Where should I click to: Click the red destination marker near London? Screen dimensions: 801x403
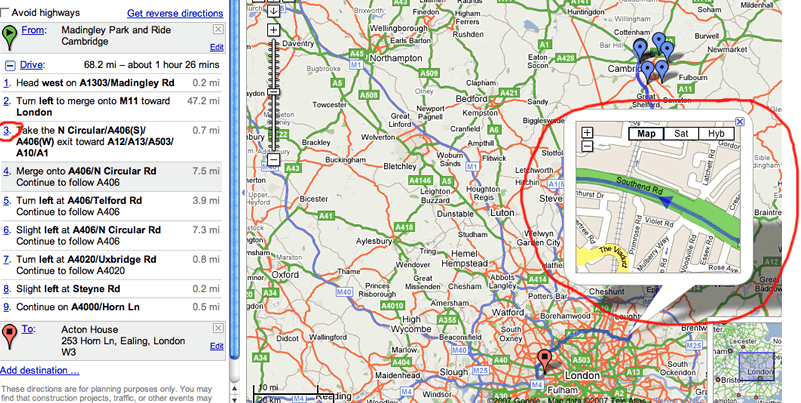tap(545, 361)
